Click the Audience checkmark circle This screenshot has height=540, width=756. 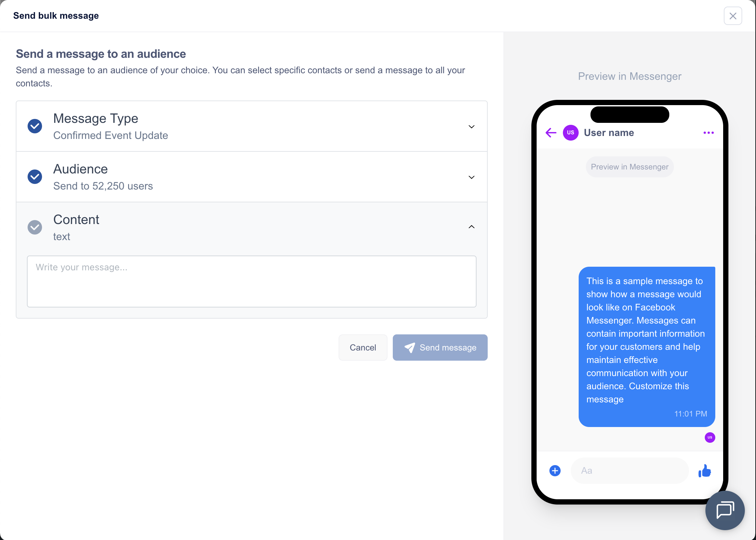[34, 177]
